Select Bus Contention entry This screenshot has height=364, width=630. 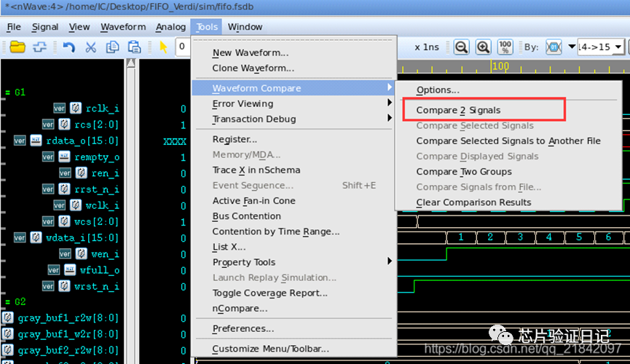247,216
